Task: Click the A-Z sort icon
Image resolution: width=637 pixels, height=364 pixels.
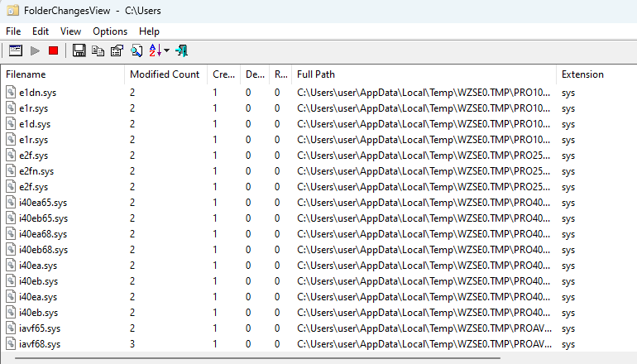Action: pyautogui.click(x=155, y=50)
